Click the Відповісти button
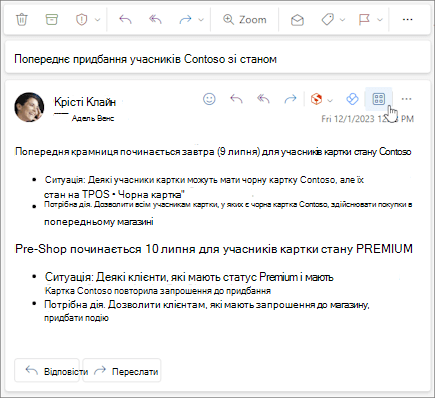The image size is (435, 398). click(47, 370)
